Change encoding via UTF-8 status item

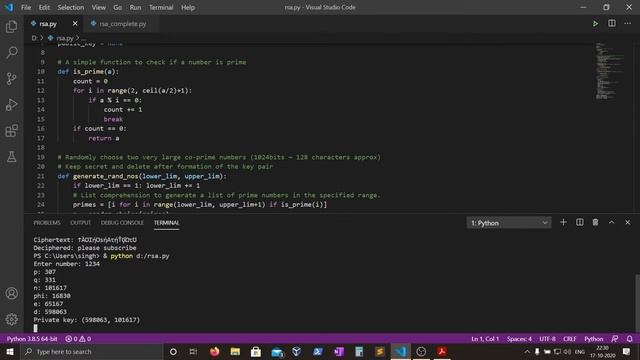tap(547, 339)
